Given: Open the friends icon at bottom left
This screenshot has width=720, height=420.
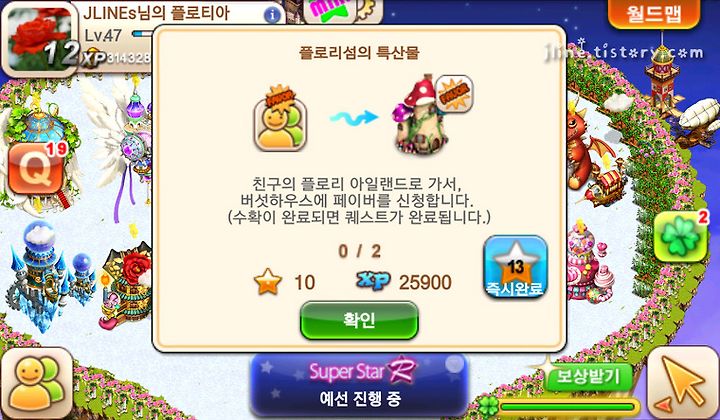Looking at the screenshot, I should (x=37, y=383).
